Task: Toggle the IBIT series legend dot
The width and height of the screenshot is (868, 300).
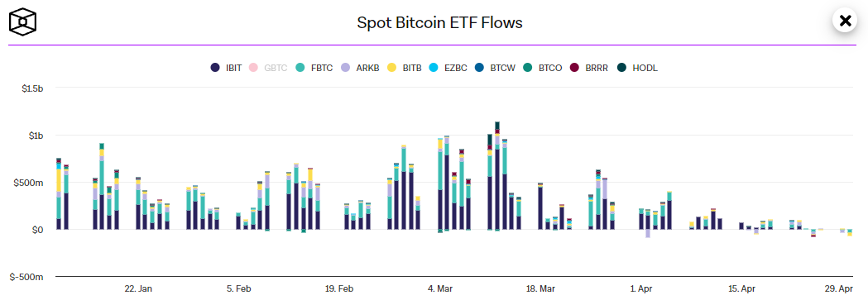Action: [215, 68]
